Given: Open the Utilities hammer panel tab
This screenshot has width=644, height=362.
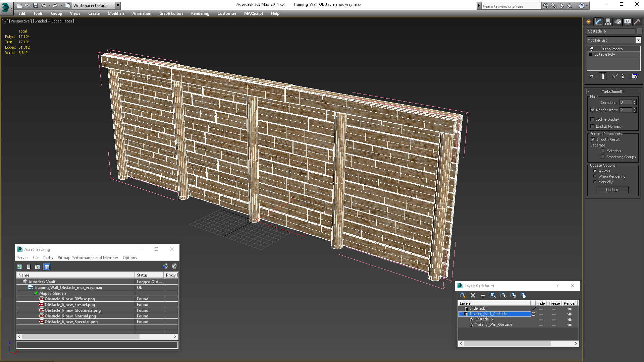Looking at the screenshot, I should coord(637,22).
